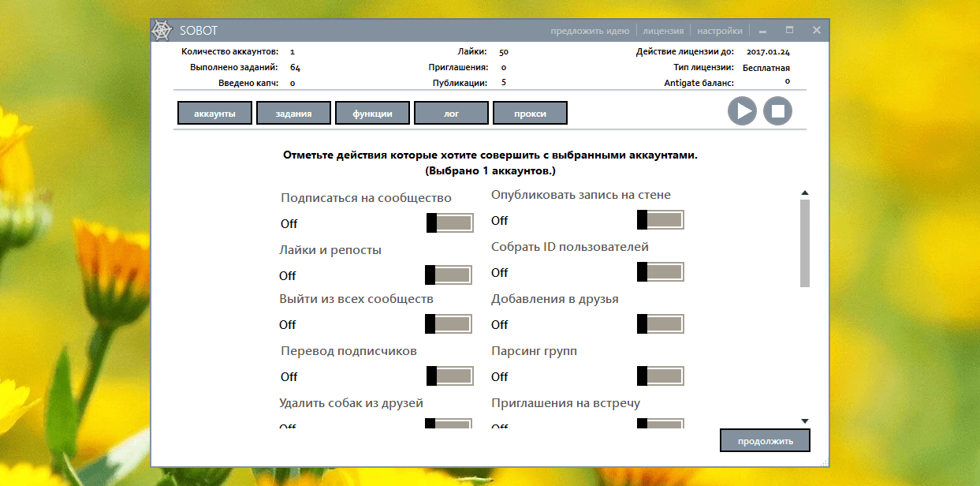Click the window resize grip corner
This screenshot has height=486, width=980.
tap(825, 462)
